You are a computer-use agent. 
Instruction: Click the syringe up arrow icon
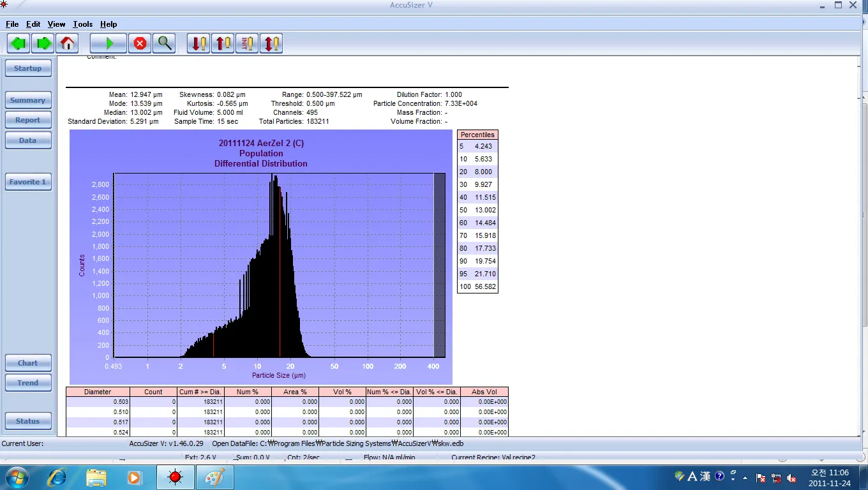pos(223,43)
